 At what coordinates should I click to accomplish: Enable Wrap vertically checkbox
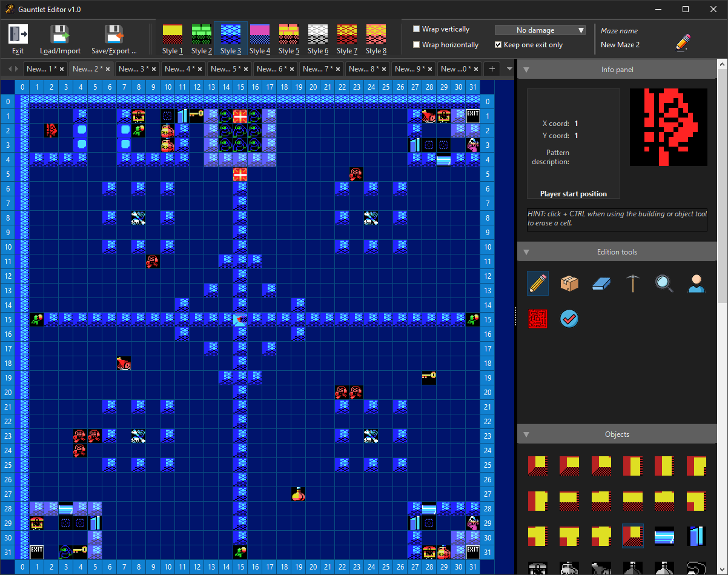coord(417,29)
